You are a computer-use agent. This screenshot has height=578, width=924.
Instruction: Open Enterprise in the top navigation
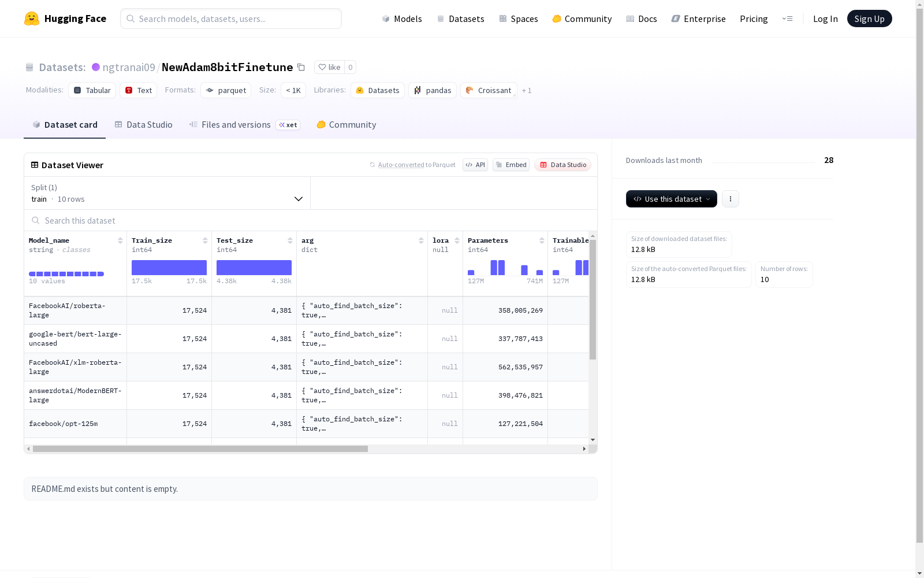click(699, 18)
